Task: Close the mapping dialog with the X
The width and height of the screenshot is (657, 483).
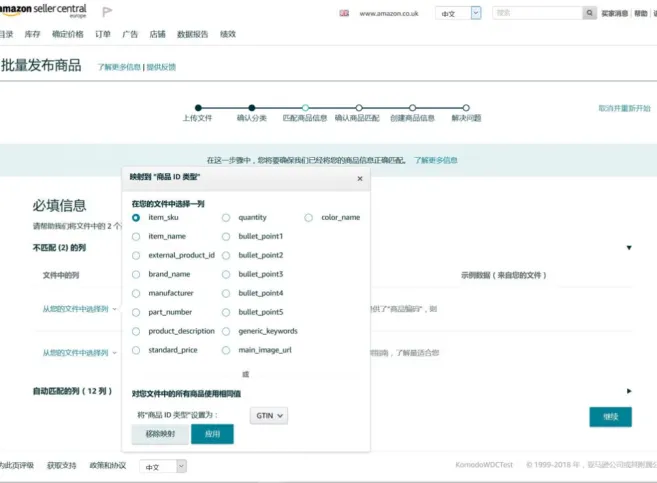Action: pos(360,178)
